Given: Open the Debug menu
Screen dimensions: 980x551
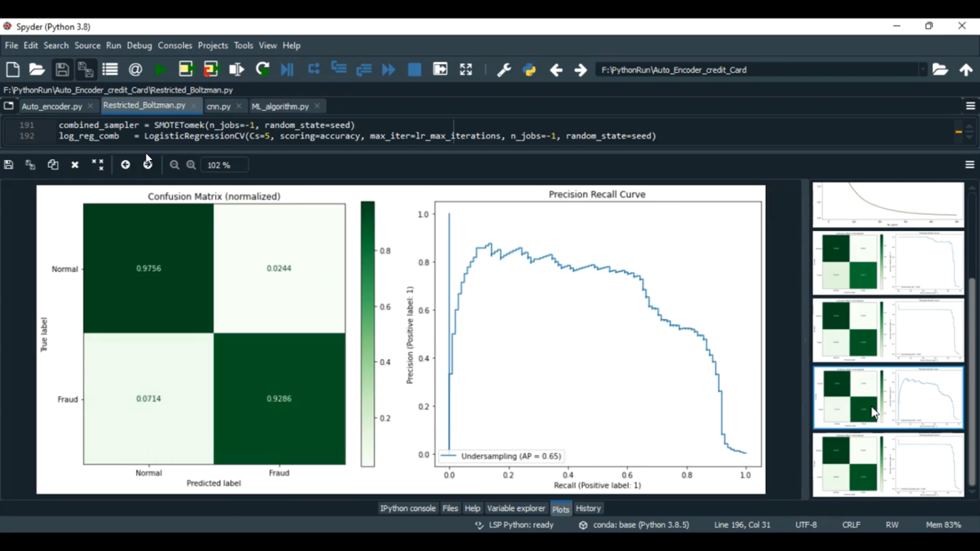Looking at the screenshot, I should (139, 46).
